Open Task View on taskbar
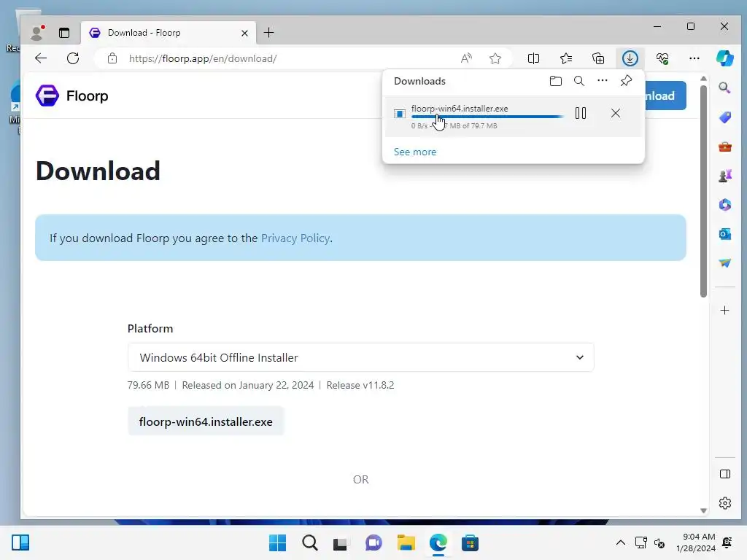Screen dimensions: 747x560 pyautogui.click(x=341, y=542)
